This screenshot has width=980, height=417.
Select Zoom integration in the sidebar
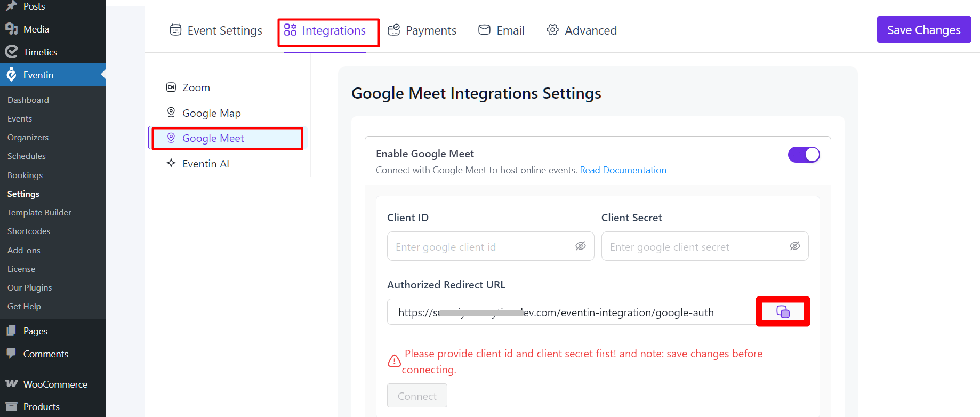[x=188, y=87]
